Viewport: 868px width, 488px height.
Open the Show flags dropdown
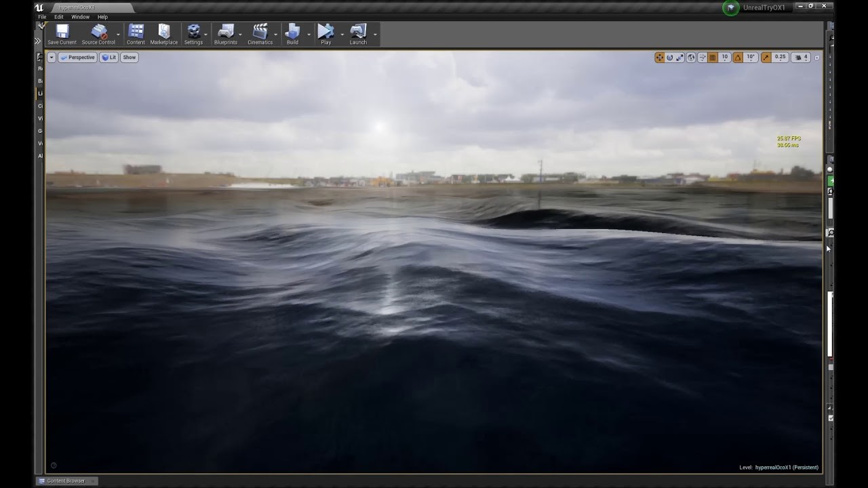pos(129,57)
